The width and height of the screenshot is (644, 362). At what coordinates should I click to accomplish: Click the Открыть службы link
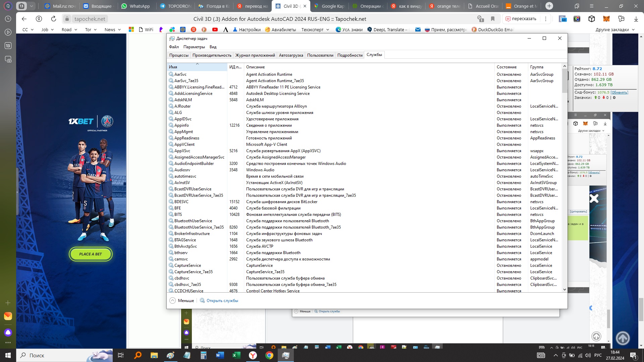222,301
